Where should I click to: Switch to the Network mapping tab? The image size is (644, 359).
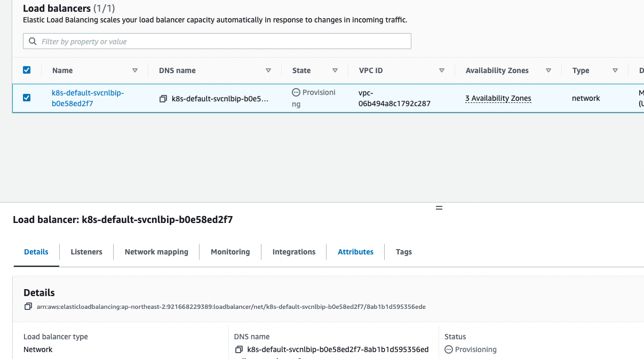156,252
